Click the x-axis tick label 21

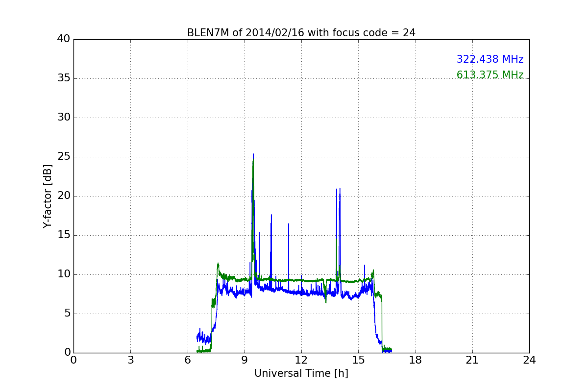point(472,360)
